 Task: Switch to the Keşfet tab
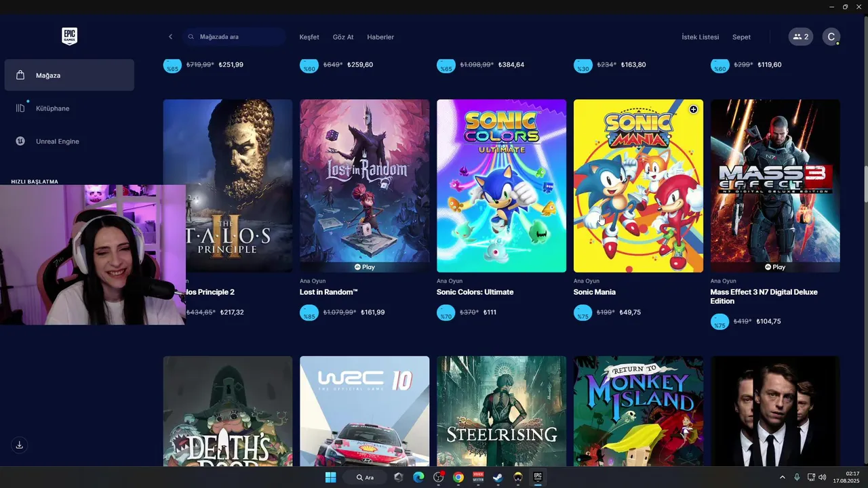tap(309, 37)
